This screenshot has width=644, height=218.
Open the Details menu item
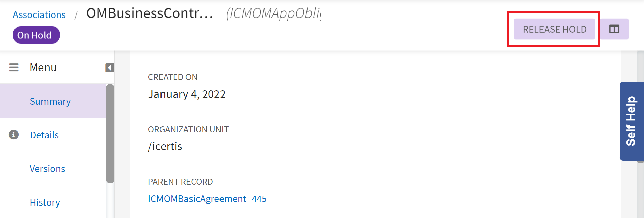pyautogui.click(x=44, y=135)
